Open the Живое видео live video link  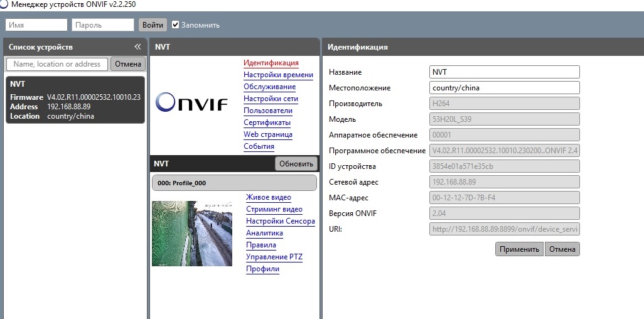point(269,198)
